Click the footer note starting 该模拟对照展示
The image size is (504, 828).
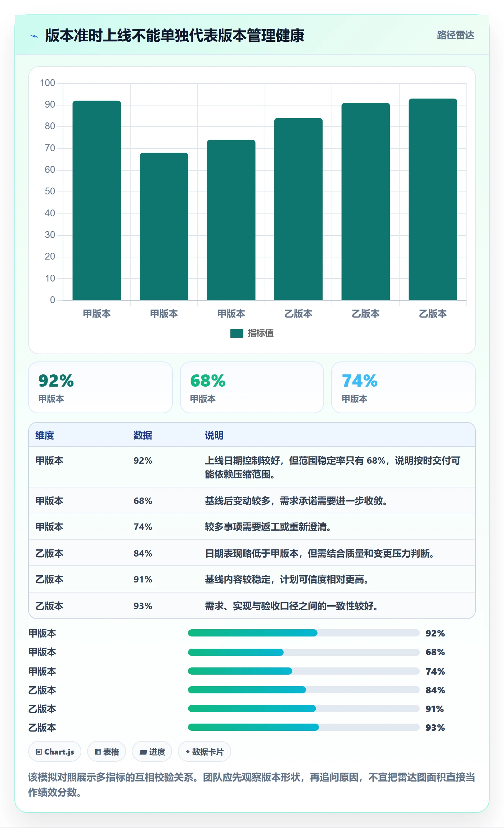252,785
